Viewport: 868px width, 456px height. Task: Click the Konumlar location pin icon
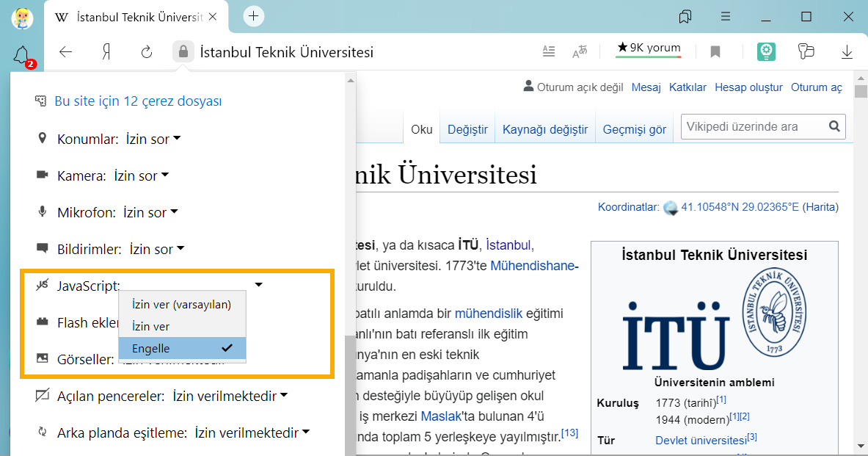coord(42,138)
